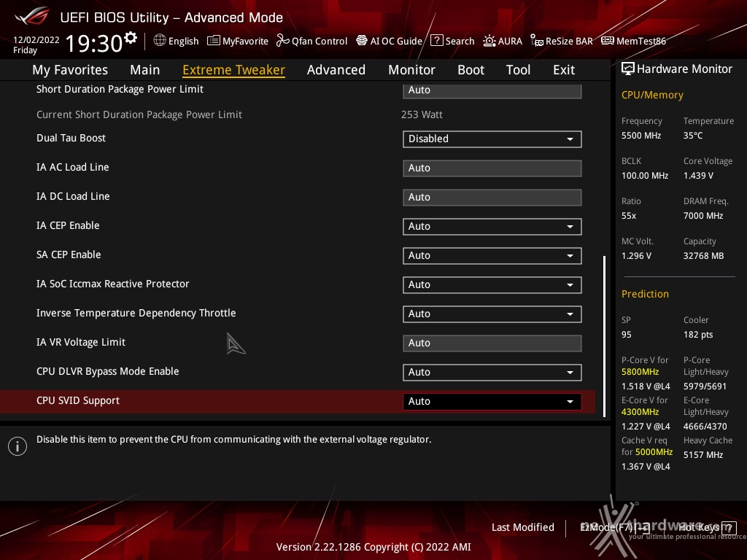The height and width of the screenshot is (560, 747).
Task: Open the Dual Tau Boost dropdown
Action: pos(492,139)
